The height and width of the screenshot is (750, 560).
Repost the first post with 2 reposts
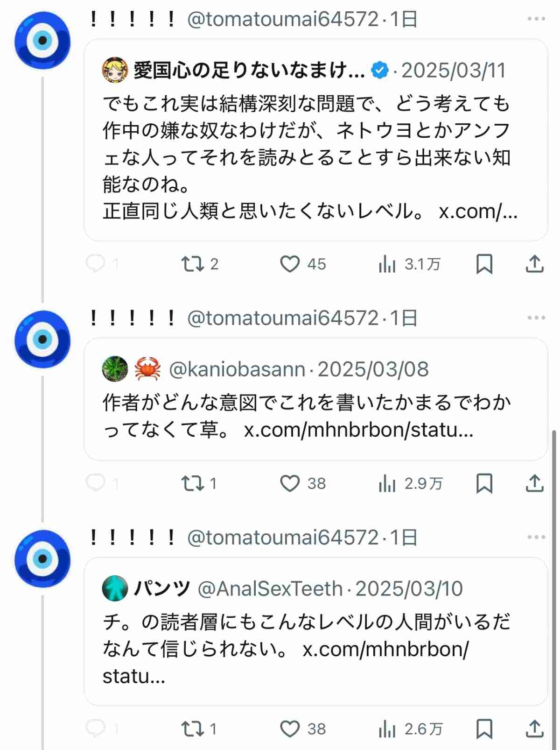coord(192,264)
